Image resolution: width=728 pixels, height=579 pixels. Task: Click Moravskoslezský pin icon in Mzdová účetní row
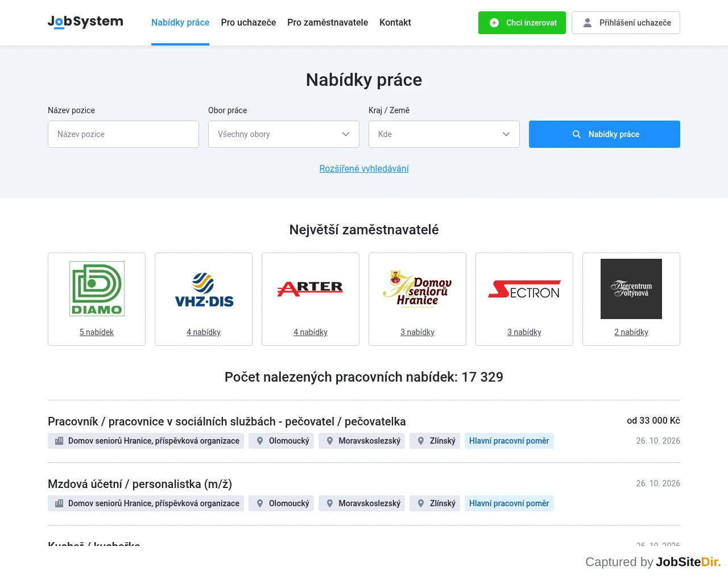[329, 503]
